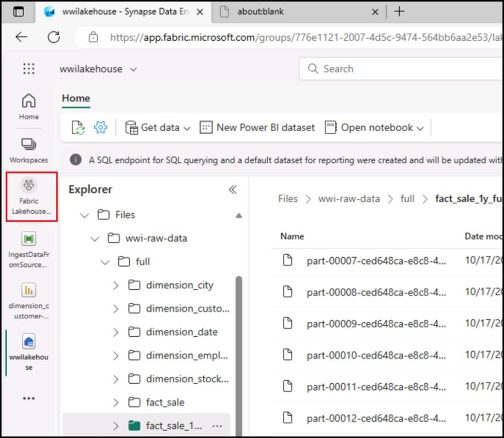Click file icon of part-00010 row
Screen dimensions: 504x438
click(287, 354)
